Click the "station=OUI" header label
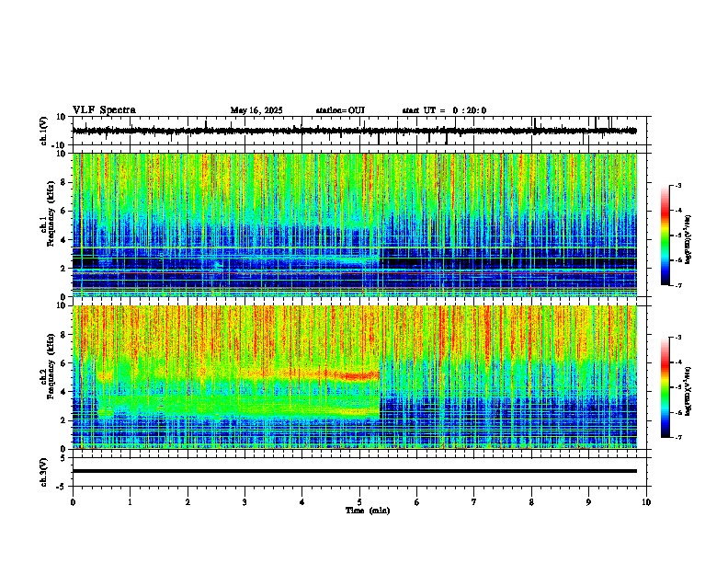728x563 pixels. pyautogui.click(x=340, y=110)
